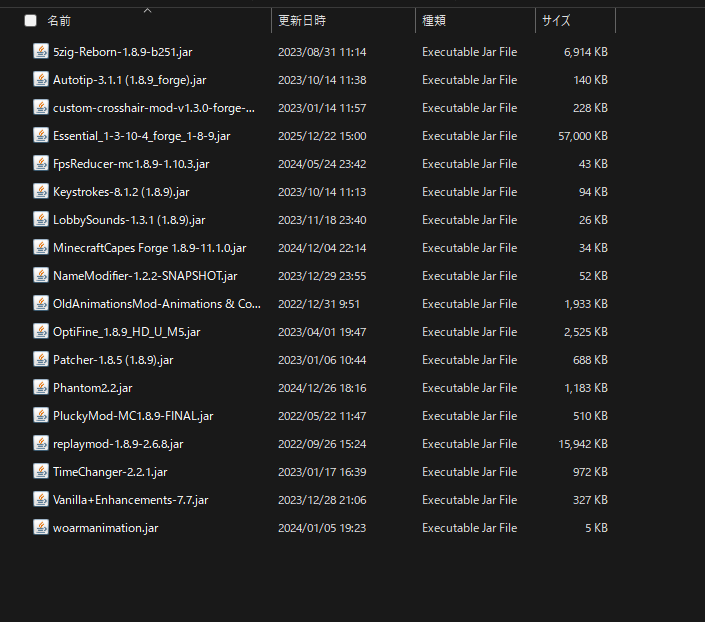Click the jar icon of custom-crosshair-mod file
Image resolution: width=705 pixels, height=622 pixels.
(x=41, y=107)
